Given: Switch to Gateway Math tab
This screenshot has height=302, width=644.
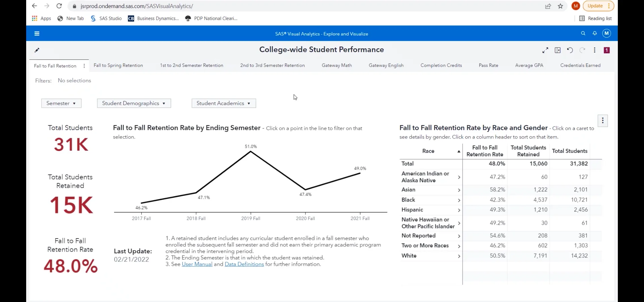Looking at the screenshot, I should (337, 65).
